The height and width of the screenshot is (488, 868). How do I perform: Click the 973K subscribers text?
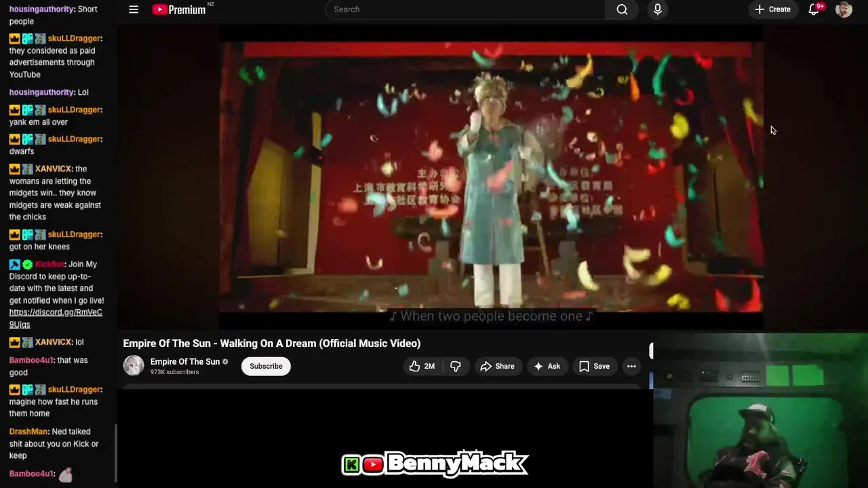[175, 372]
